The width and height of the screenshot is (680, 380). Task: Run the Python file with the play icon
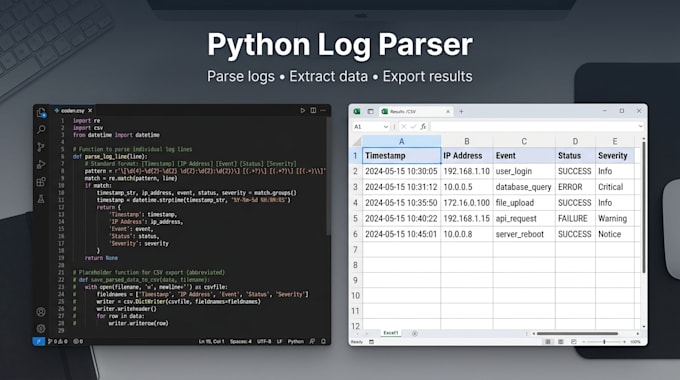(x=303, y=111)
